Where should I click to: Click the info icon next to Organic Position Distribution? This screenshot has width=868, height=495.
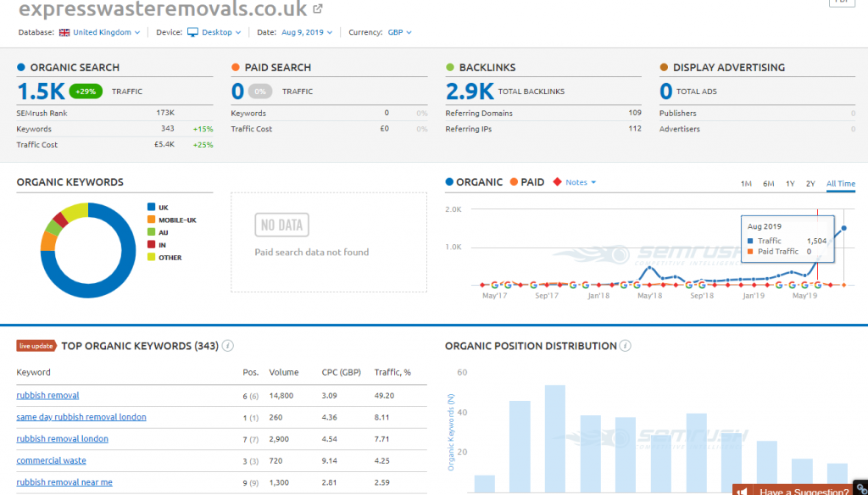(625, 346)
